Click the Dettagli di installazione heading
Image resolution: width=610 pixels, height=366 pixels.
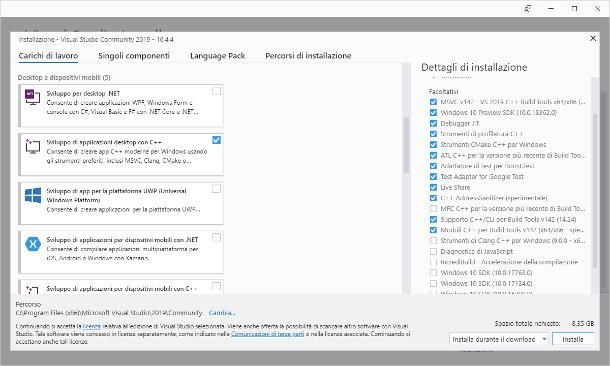[474, 67]
